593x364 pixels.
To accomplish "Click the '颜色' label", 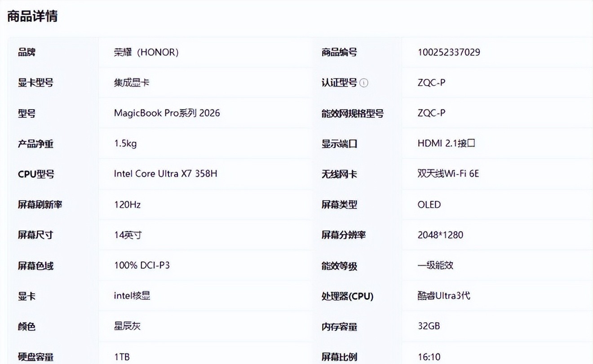I will pos(27,326).
